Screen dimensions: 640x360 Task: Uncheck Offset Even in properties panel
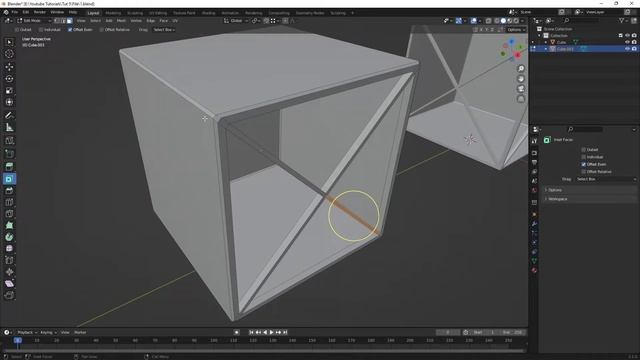coord(583,164)
